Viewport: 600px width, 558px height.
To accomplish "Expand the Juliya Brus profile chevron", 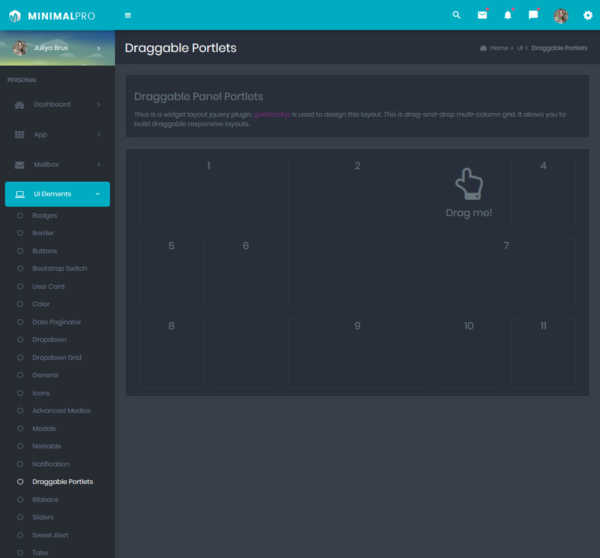I will pyautogui.click(x=99, y=48).
